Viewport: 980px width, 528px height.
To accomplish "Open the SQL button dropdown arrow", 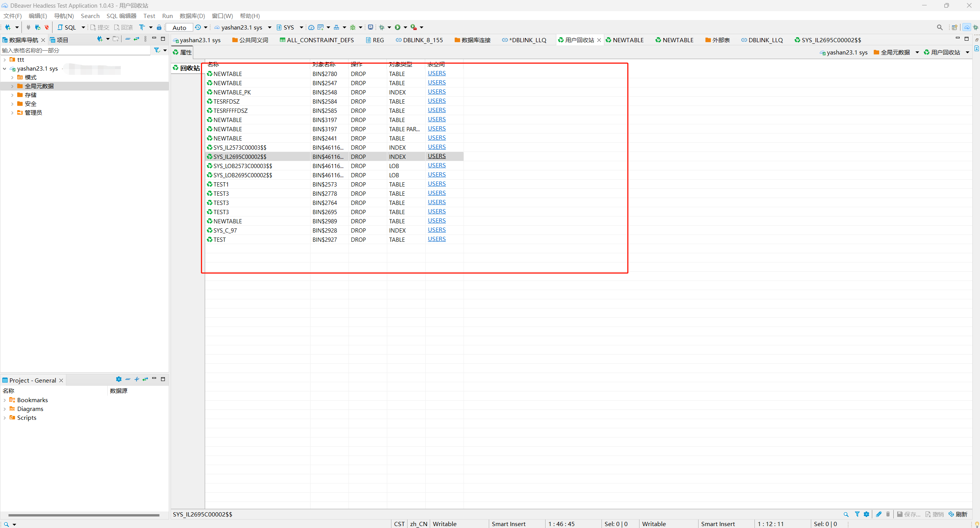I will coord(83,27).
